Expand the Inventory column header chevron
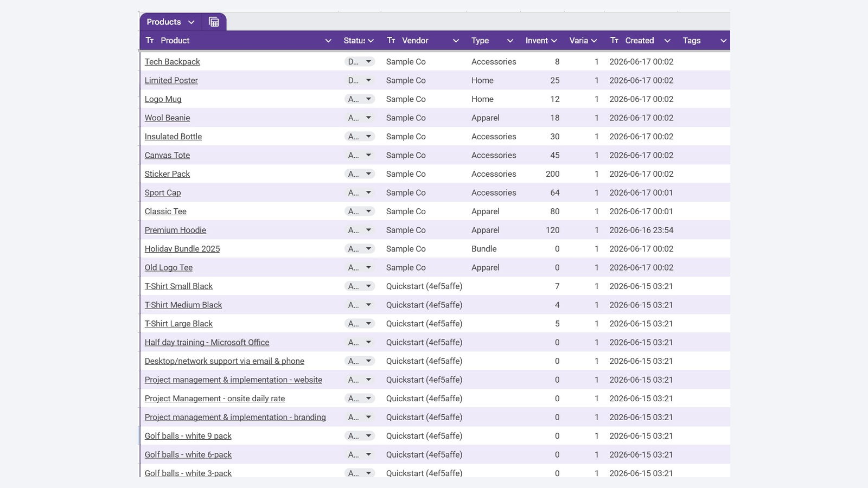 554,41
